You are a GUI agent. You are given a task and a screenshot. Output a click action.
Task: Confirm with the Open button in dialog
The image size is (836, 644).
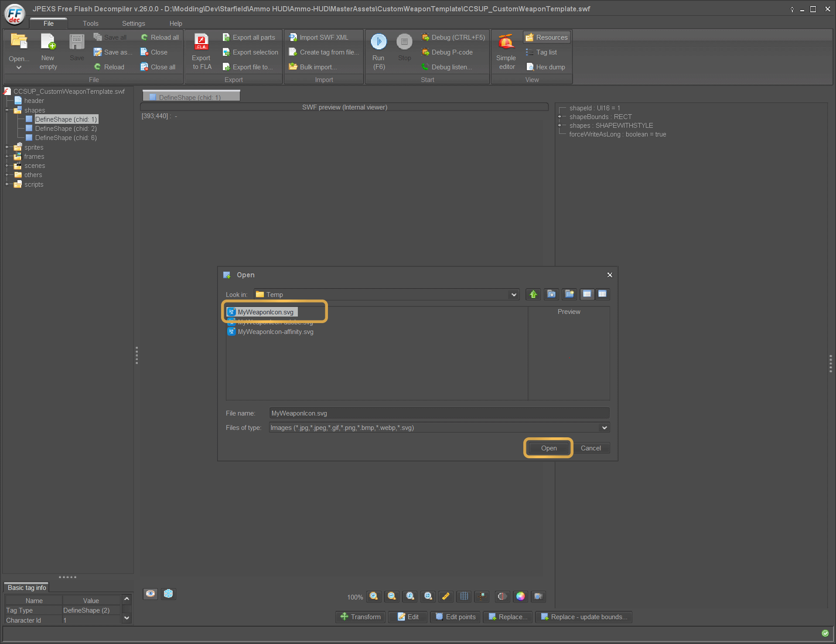coord(549,448)
